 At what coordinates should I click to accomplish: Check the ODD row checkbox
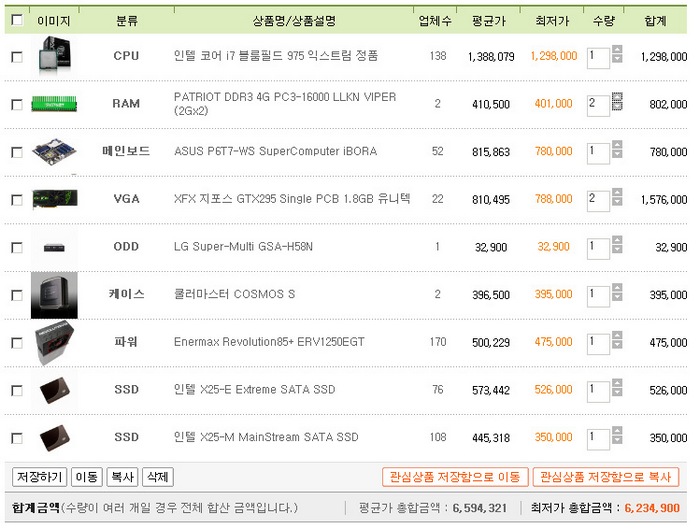tap(17, 247)
